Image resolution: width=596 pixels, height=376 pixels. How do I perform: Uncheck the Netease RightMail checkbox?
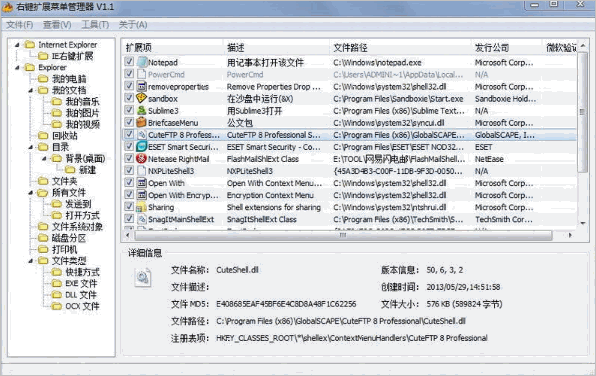coord(129,159)
